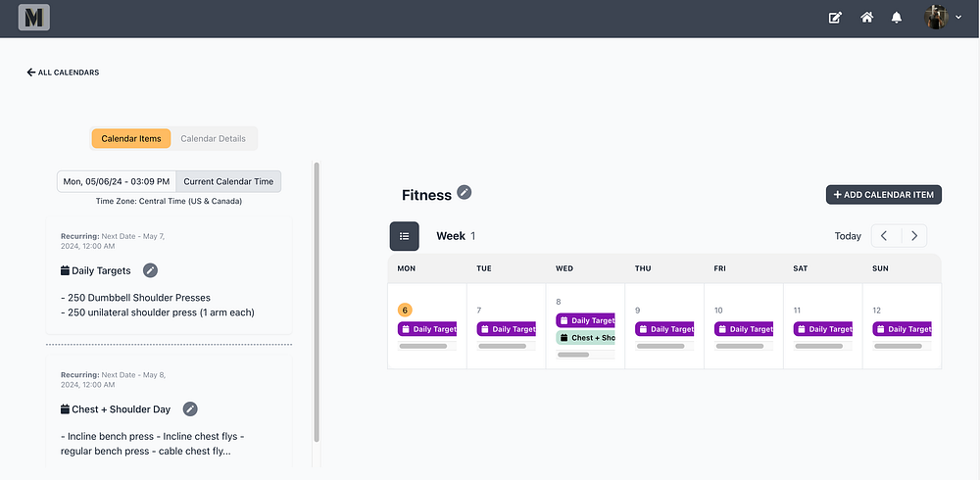
Task: Open Chest + Shoulder event on Wednesday
Action: pyautogui.click(x=586, y=337)
